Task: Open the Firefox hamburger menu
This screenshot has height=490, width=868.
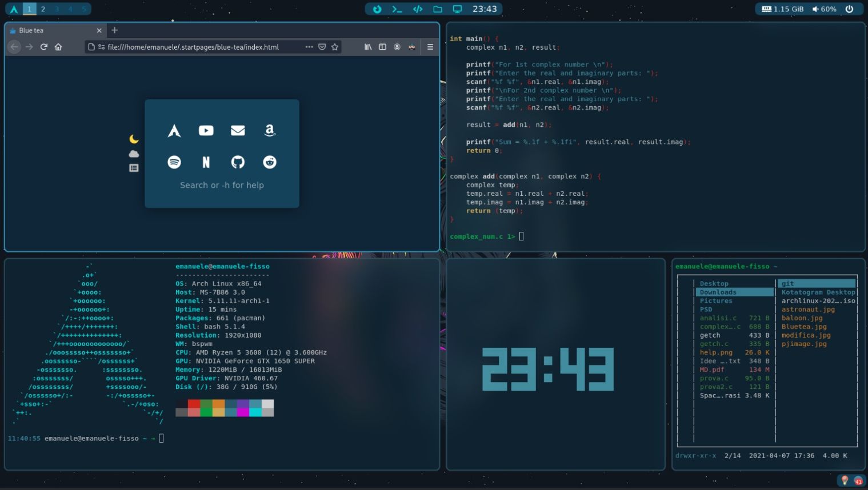Action: (430, 47)
